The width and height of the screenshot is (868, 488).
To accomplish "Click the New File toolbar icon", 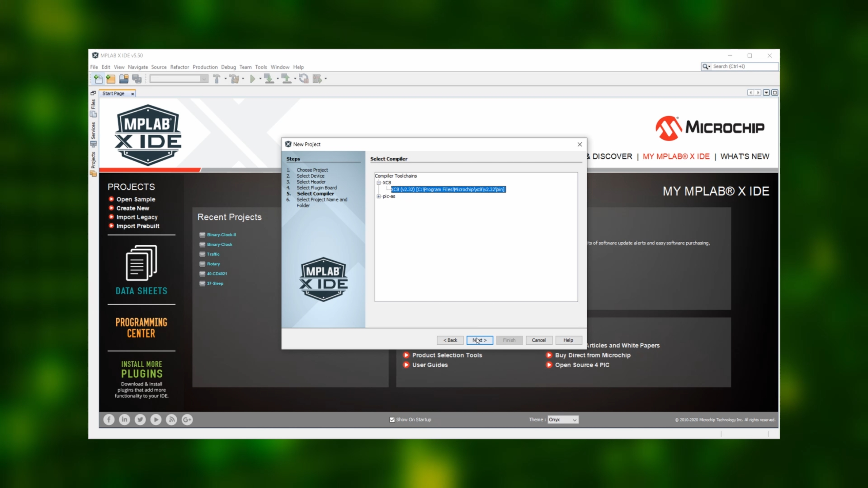I will [x=98, y=79].
